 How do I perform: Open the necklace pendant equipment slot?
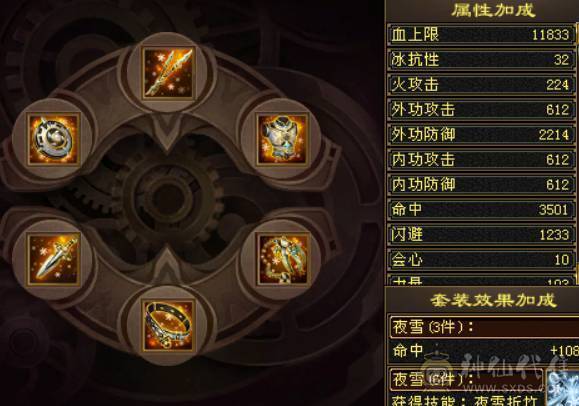click(x=283, y=259)
